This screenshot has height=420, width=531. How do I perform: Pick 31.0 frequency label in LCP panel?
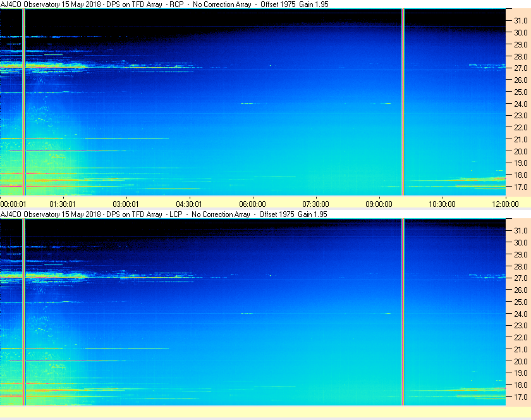coord(521,230)
